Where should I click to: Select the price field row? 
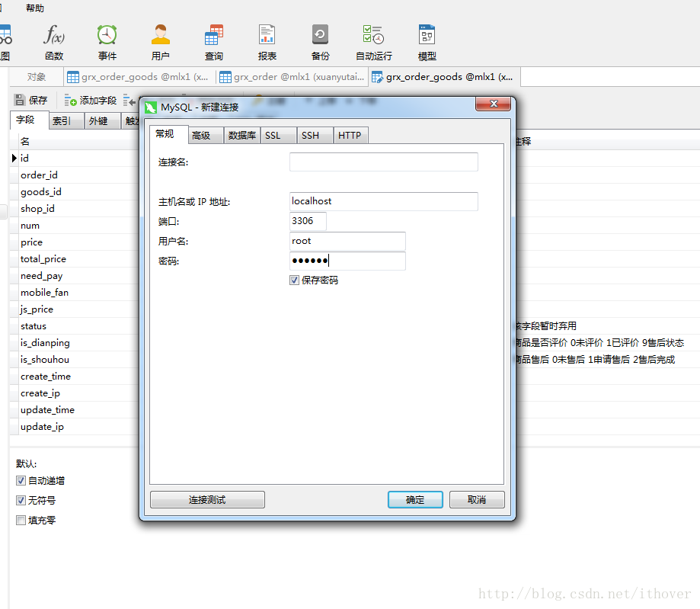tap(75, 242)
